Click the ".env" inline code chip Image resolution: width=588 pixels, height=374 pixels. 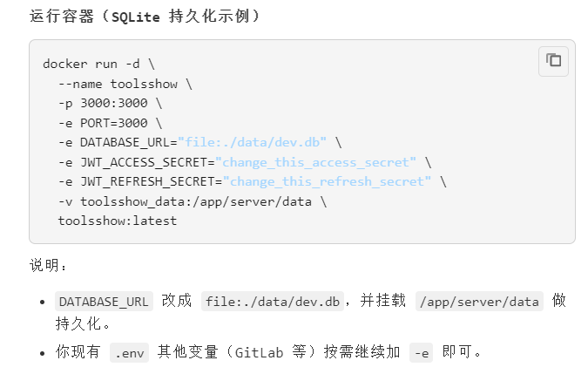tap(129, 353)
